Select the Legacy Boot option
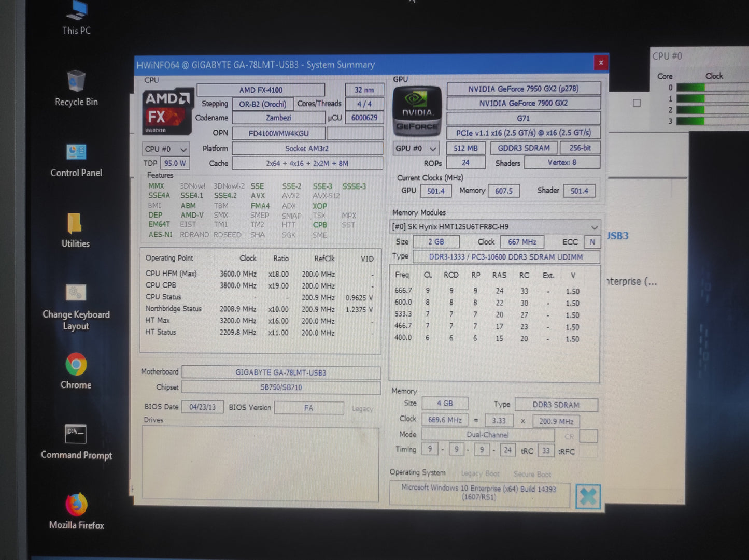Viewport: 749px width, 560px height. tap(480, 473)
